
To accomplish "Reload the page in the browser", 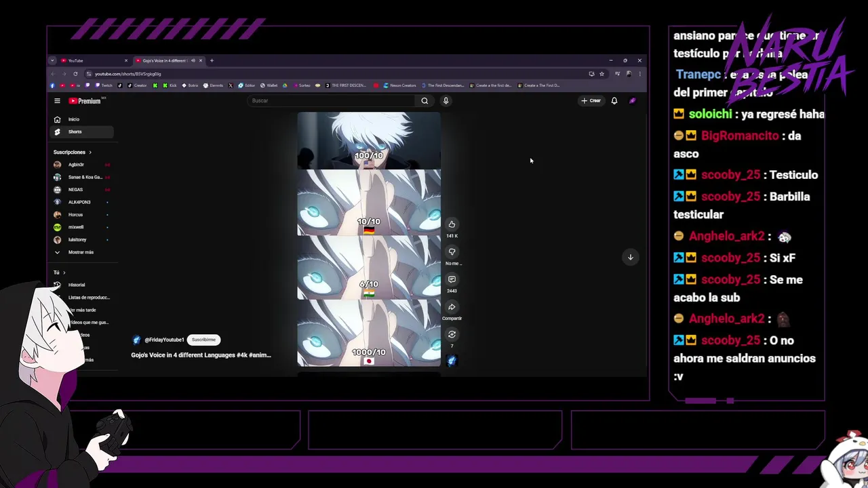I will [75, 73].
